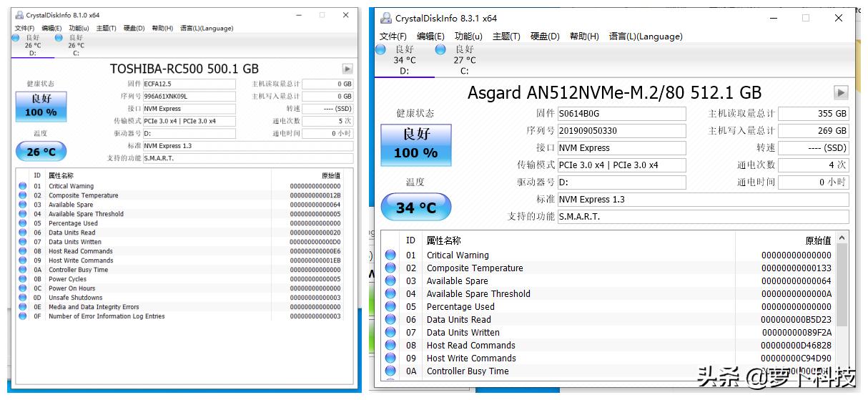
Task: Click status circle for Host Read Commands, Asgard
Action: click(390, 346)
